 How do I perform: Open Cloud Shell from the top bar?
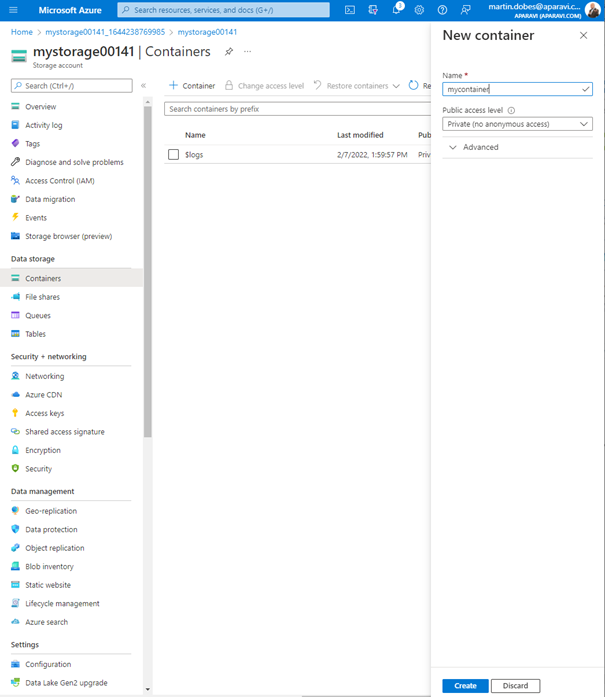350,10
